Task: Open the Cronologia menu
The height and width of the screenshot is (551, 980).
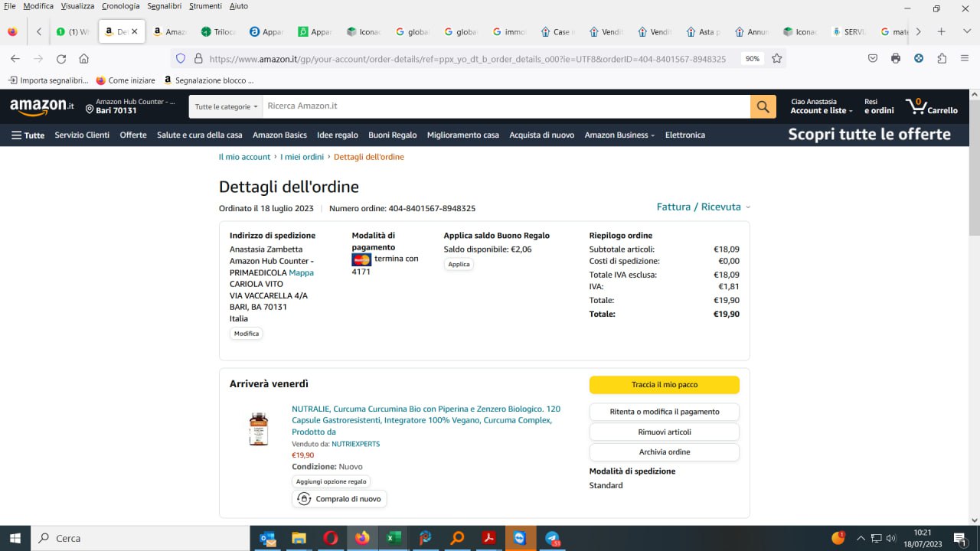Action: (121, 6)
